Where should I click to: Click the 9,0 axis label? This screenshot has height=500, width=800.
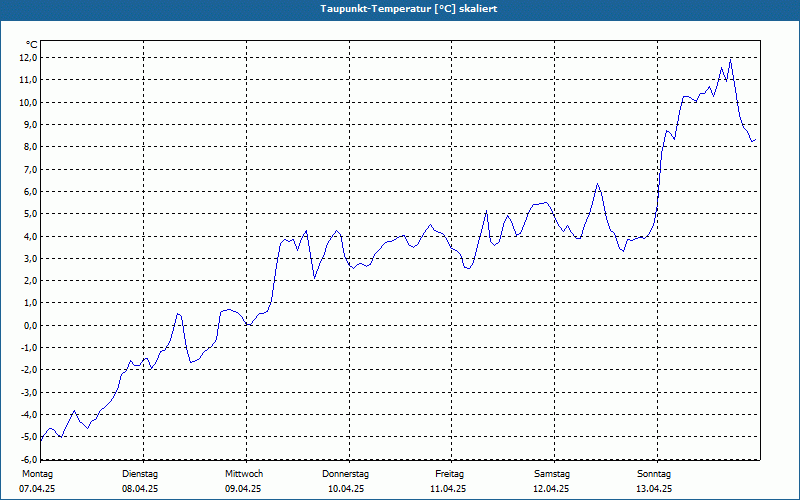(30, 124)
